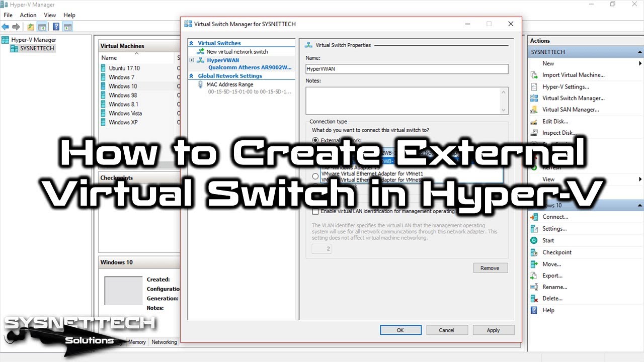Image resolution: width=644 pixels, height=362 pixels.
Task: Click the Virtual SAN Manager icon in Actions
Action: click(534, 110)
